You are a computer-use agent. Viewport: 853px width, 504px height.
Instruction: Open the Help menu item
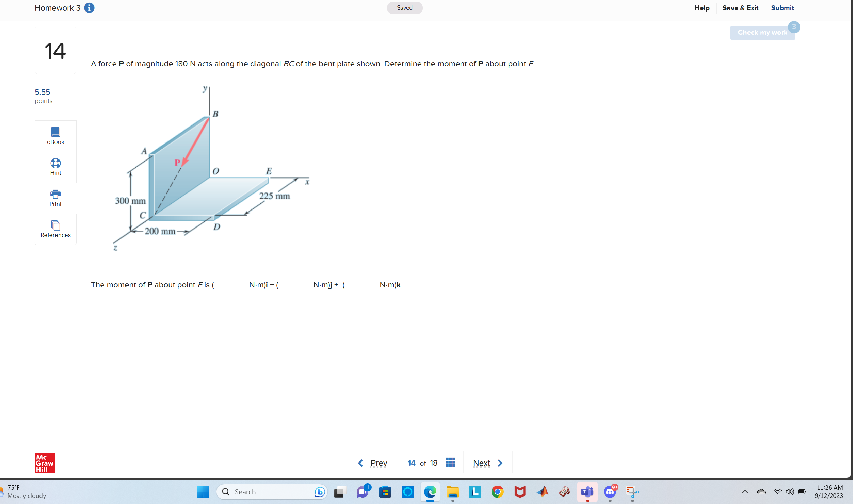tap(702, 7)
